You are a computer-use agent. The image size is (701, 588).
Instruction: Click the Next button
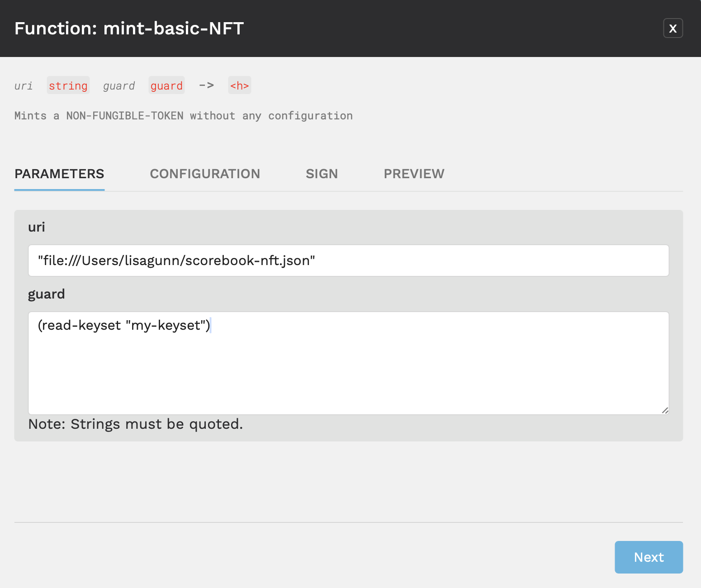[649, 557]
